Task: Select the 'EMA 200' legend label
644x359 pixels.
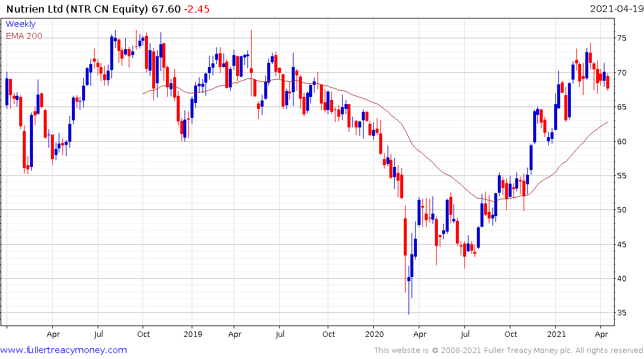Action: click(24, 36)
